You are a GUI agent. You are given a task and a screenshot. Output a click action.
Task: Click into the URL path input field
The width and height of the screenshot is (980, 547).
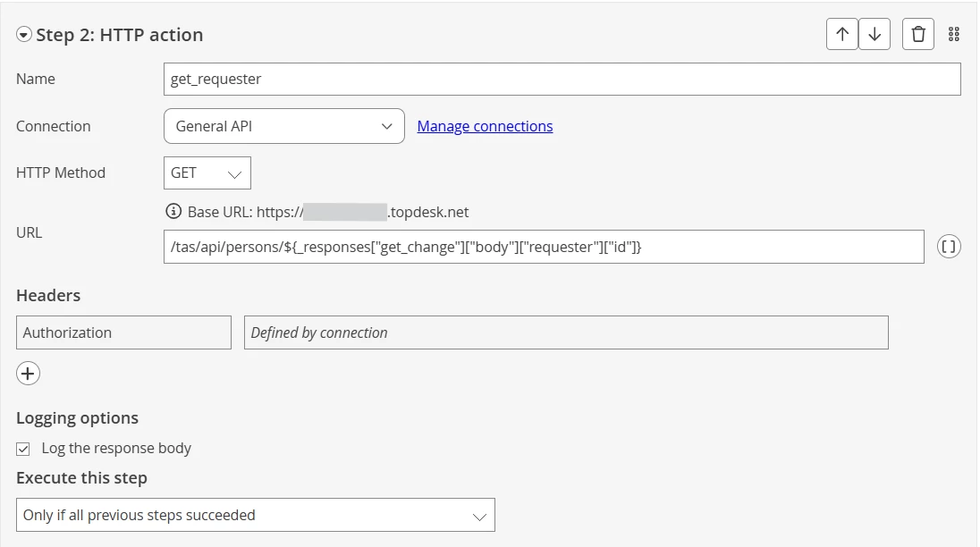click(544, 247)
